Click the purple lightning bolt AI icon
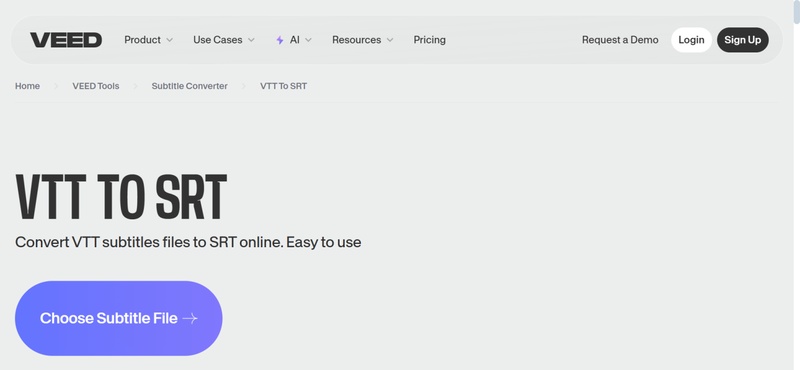This screenshot has height=370, width=800. (x=280, y=40)
